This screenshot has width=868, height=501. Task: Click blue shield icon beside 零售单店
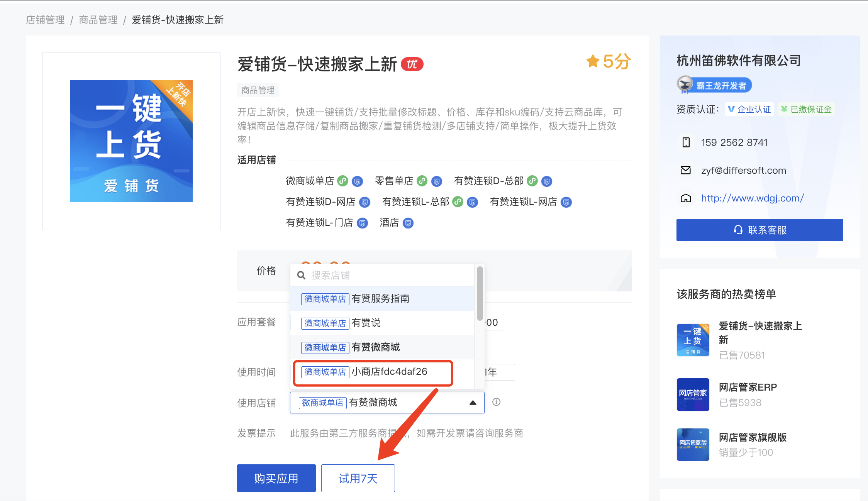[437, 181]
